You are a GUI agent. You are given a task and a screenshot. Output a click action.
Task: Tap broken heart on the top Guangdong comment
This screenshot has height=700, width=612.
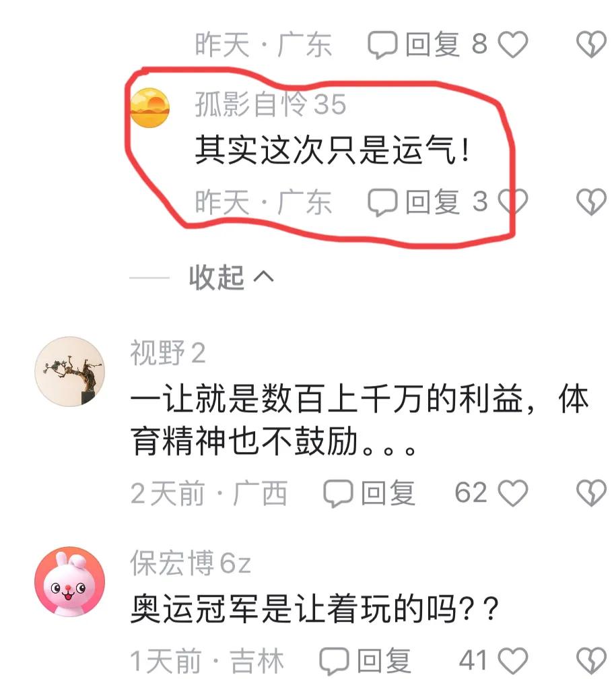[x=591, y=44]
